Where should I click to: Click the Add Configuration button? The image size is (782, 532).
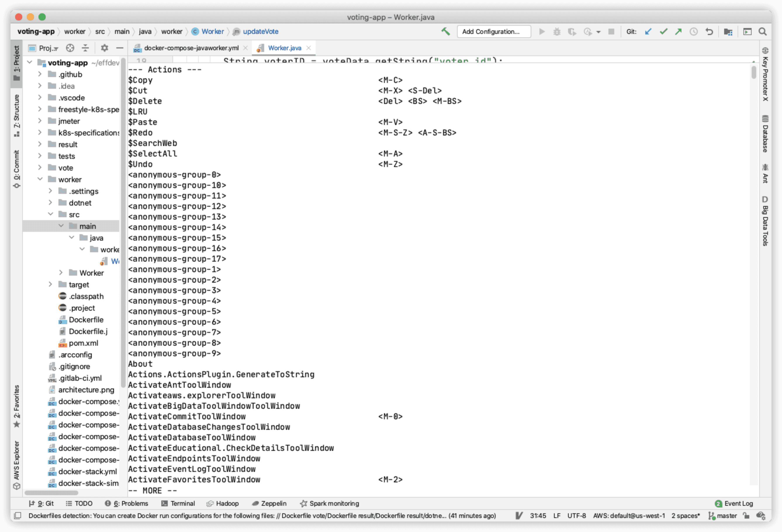pos(493,32)
